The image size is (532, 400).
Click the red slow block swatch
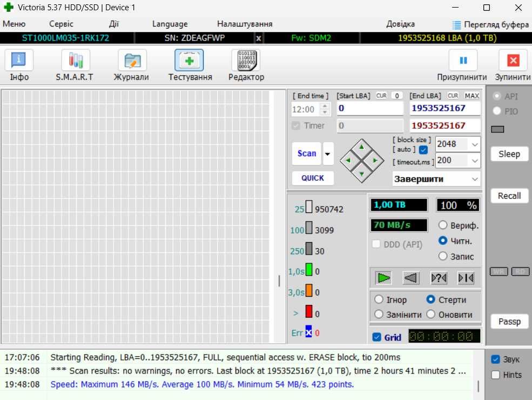click(x=309, y=311)
